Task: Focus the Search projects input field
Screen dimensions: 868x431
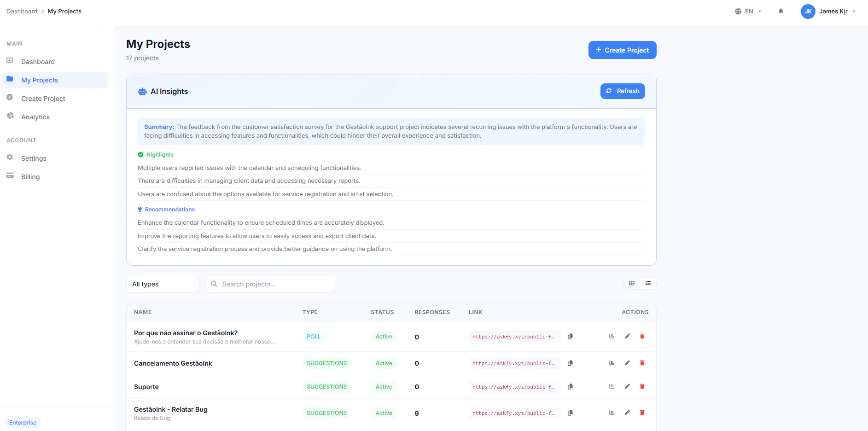Action: pyautogui.click(x=270, y=284)
